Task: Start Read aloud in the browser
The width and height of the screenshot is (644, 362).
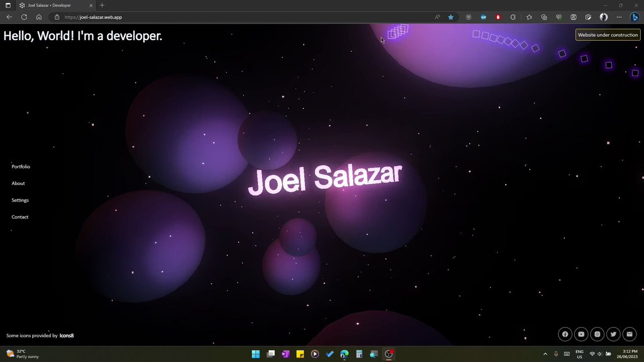Action: (x=437, y=17)
